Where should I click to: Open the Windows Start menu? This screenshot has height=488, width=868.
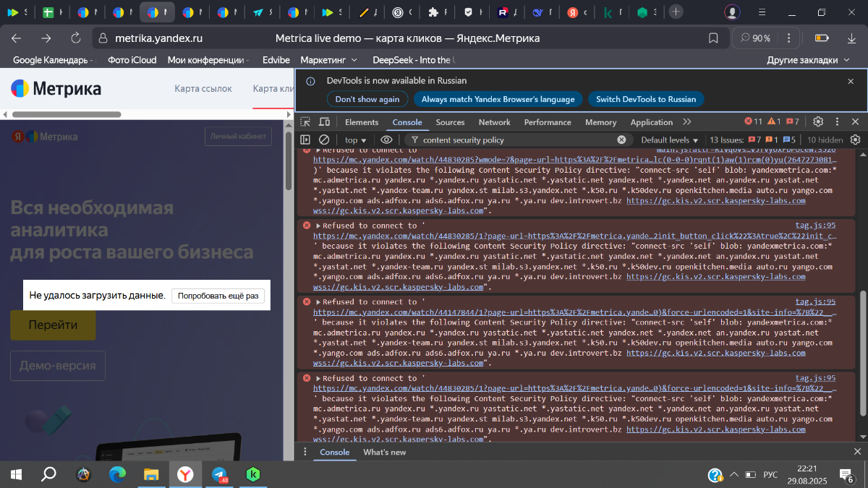click(x=16, y=474)
